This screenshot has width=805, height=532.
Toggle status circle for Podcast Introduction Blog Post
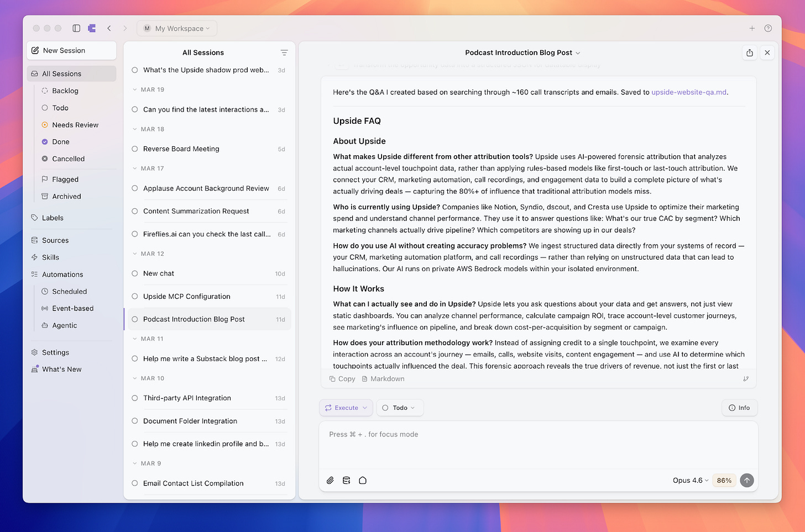pyautogui.click(x=134, y=319)
